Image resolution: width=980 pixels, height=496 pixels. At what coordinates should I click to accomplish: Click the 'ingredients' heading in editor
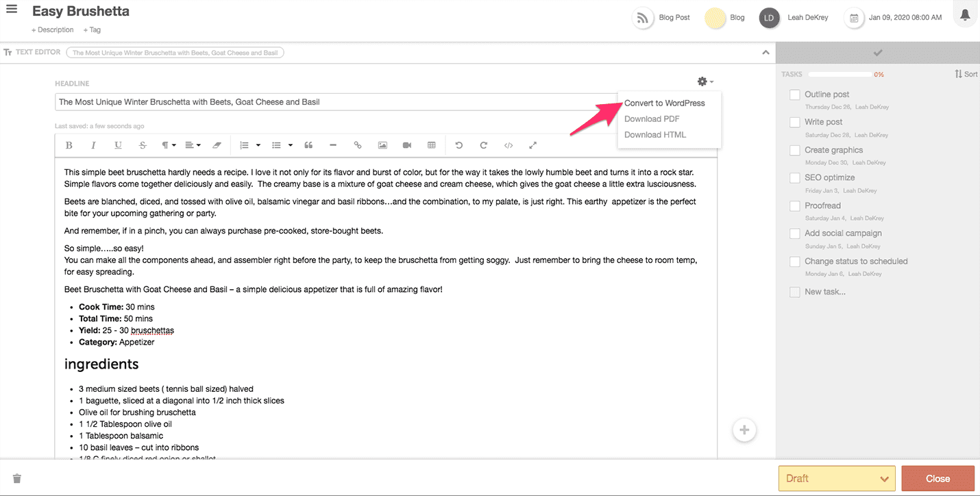tap(101, 364)
